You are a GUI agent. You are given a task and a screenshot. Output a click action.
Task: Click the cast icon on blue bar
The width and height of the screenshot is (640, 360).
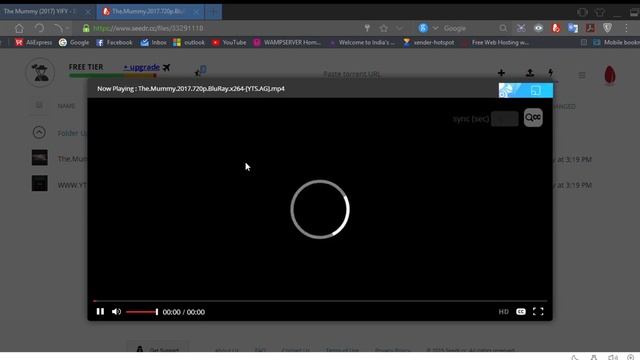pos(506,90)
